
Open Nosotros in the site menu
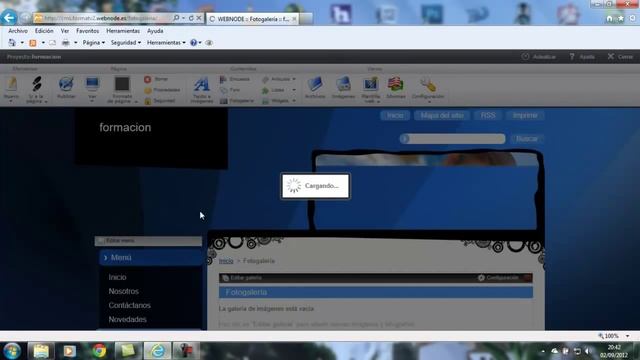click(123, 291)
